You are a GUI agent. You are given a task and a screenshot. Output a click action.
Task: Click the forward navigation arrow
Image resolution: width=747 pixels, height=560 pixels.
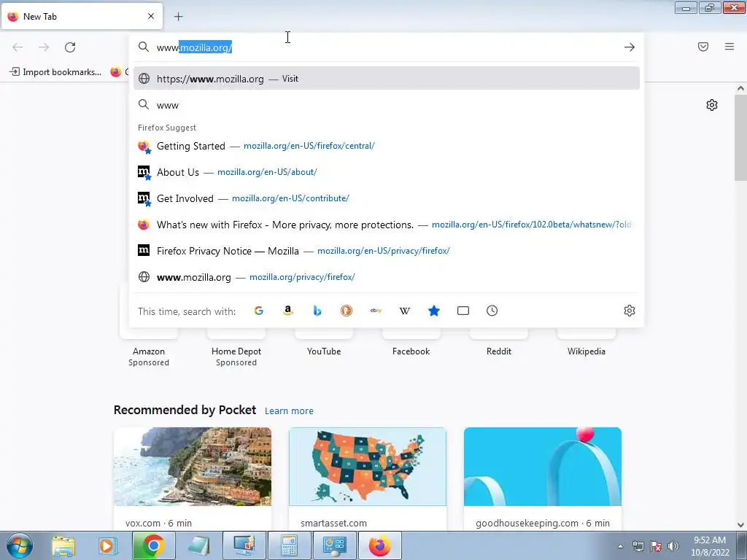point(44,47)
